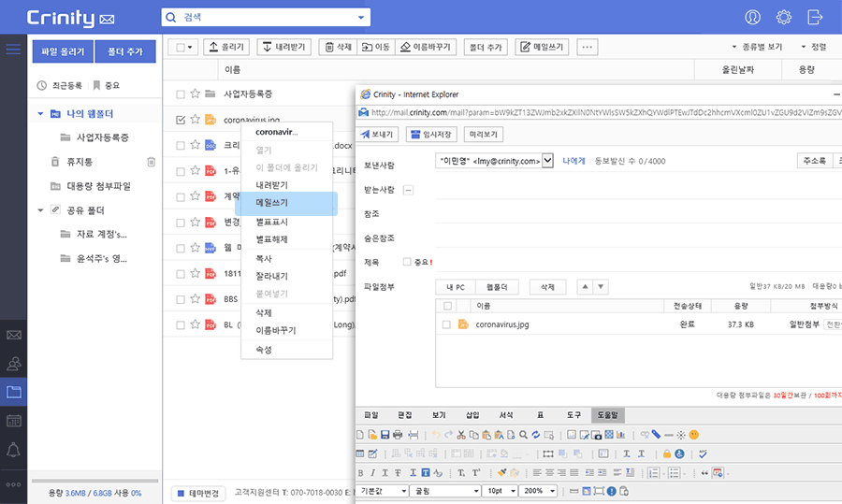Open mail from the left sidebar envelope icon
Viewport: 842px width, 504px height.
pos(13,336)
